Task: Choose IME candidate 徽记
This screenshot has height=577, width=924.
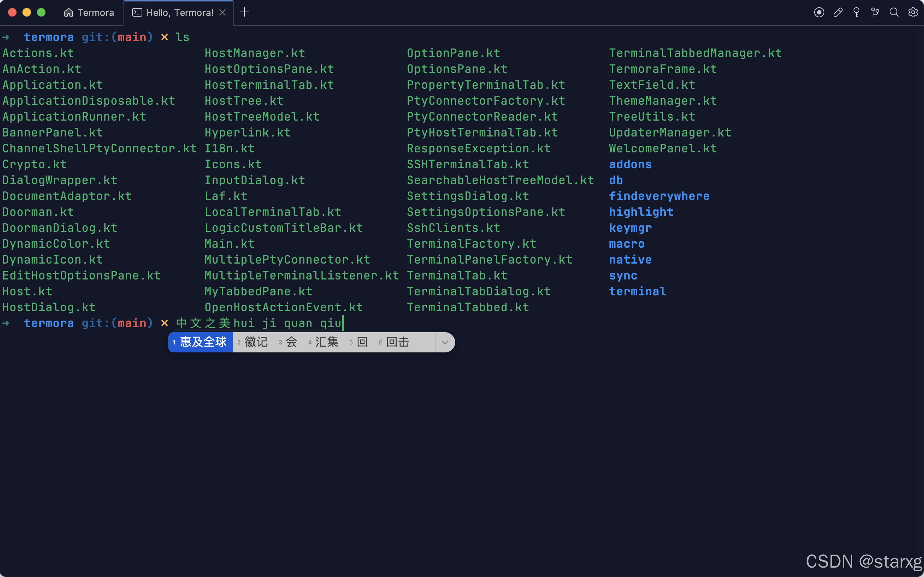Action: [x=253, y=342]
